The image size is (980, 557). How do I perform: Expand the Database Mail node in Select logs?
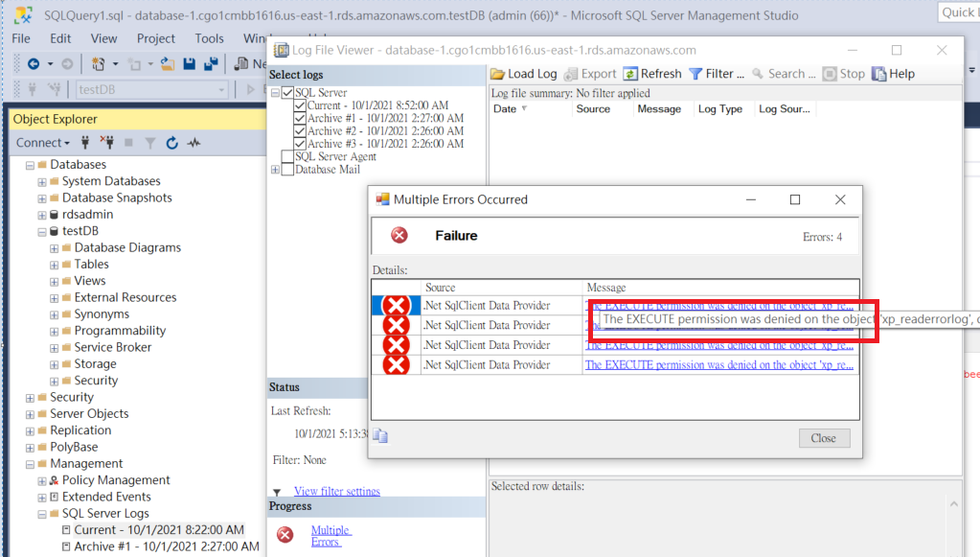pos(275,170)
